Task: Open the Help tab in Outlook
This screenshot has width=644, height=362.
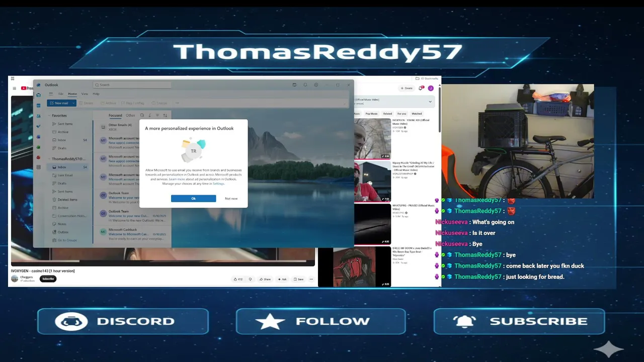Action: pos(96,94)
